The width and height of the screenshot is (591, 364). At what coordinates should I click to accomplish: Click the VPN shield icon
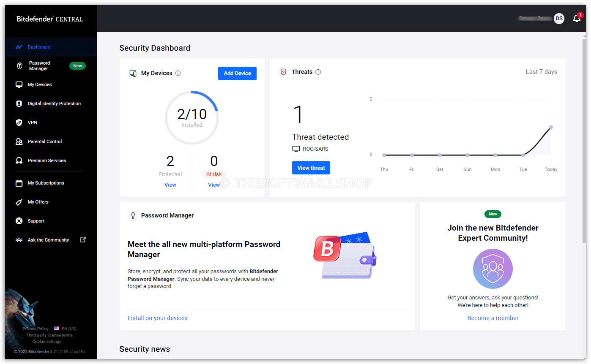(19, 122)
